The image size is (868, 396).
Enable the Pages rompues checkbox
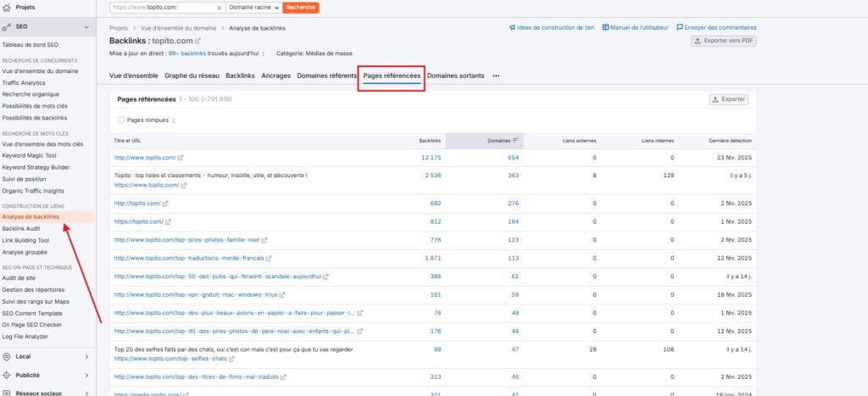pos(120,120)
